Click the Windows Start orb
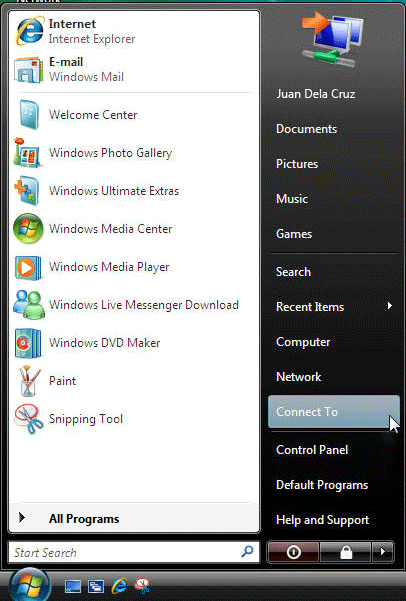Viewport: 406px width, 601px height. click(x=30, y=585)
